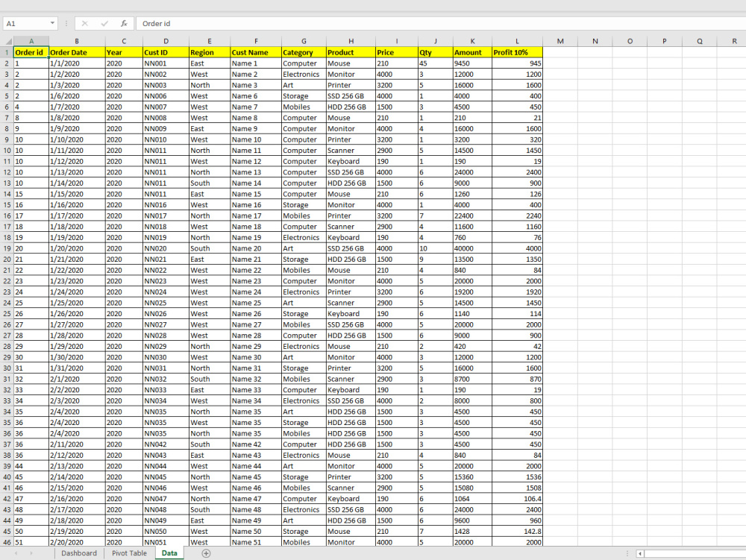Click the profit cell showing 945
Image resolution: width=746 pixels, height=560 pixels.
[517, 63]
